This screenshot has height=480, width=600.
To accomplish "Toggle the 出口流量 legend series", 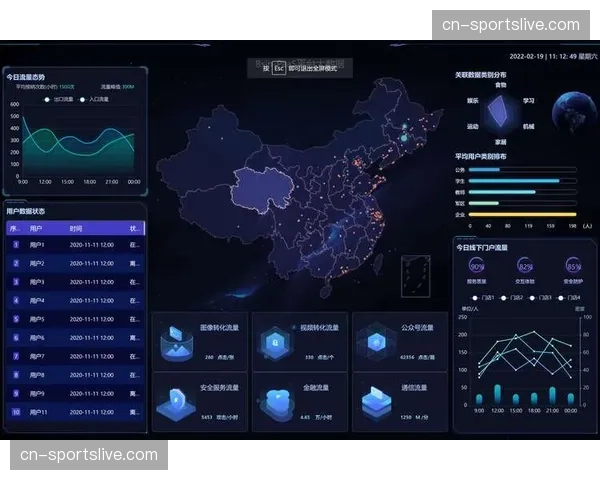I will click(x=60, y=99).
